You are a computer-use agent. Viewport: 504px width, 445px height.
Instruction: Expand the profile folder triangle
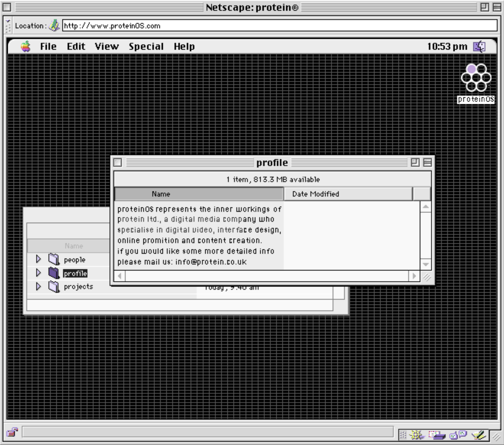click(x=38, y=273)
